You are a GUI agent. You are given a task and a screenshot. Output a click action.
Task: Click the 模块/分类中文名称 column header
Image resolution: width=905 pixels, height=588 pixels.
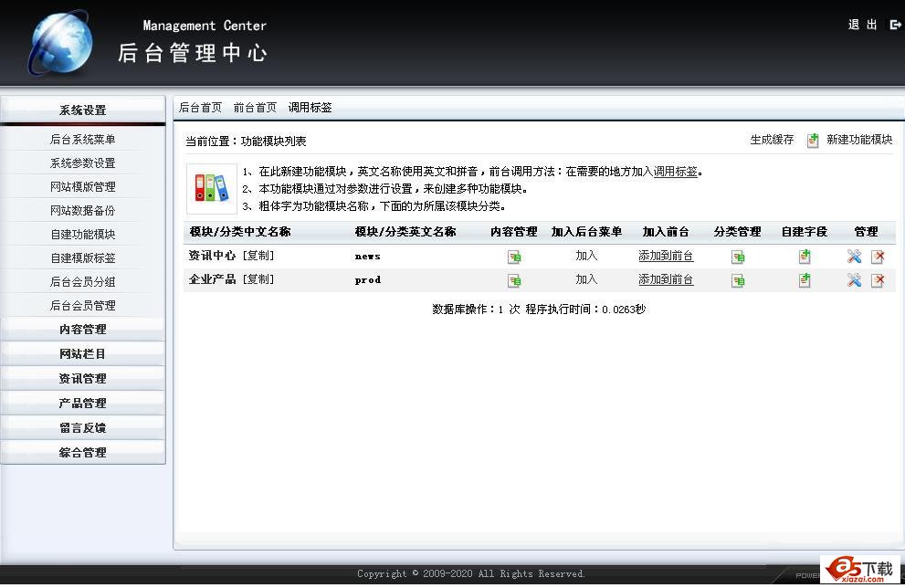[x=240, y=232]
